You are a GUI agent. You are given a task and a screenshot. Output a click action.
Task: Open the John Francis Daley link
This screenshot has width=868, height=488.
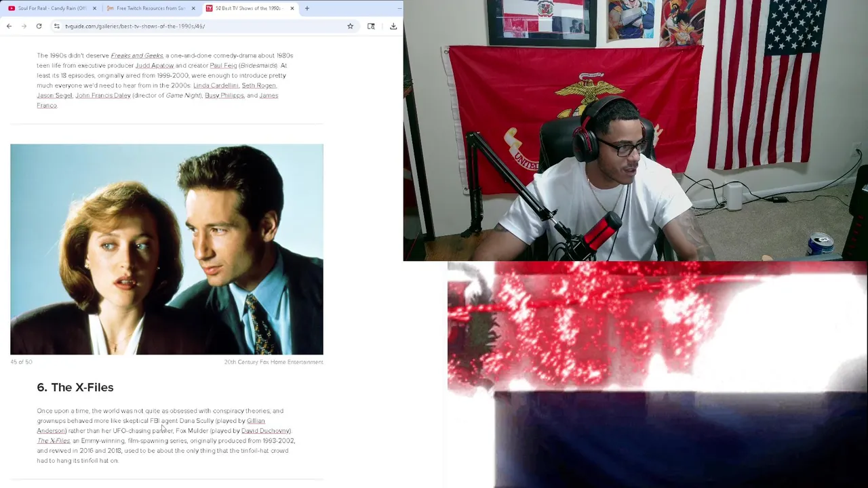(x=102, y=96)
